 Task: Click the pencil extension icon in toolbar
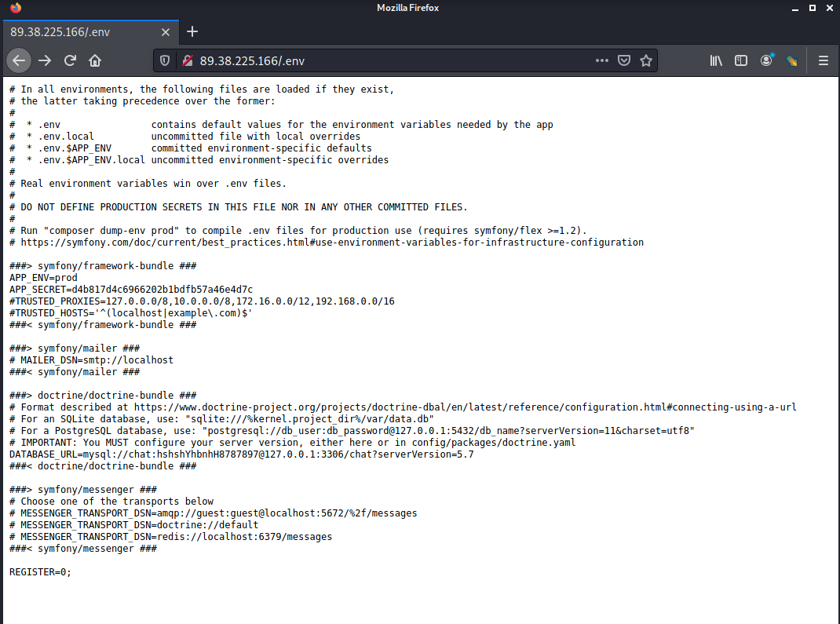click(x=791, y=60)
